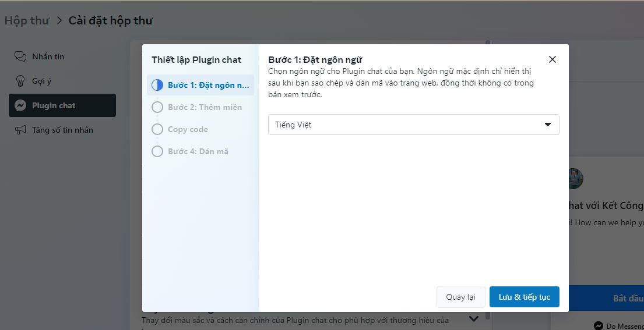Viewport: 644px width, 330px height.
Task: Click the Messenger icon beside Plugin chat
Action: point(20,105)
